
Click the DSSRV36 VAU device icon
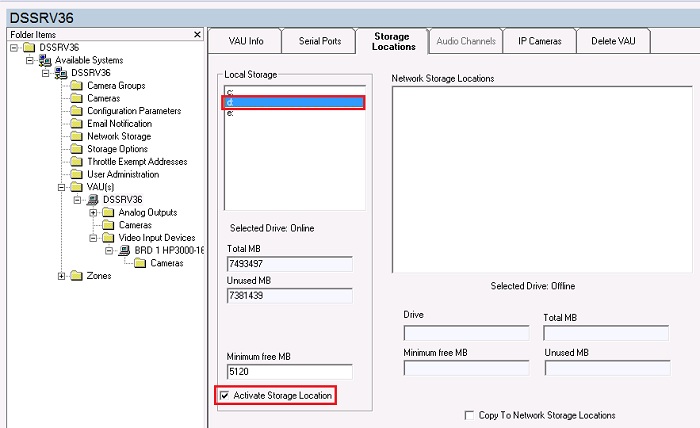pyautogui.click(x=92, y=199)
